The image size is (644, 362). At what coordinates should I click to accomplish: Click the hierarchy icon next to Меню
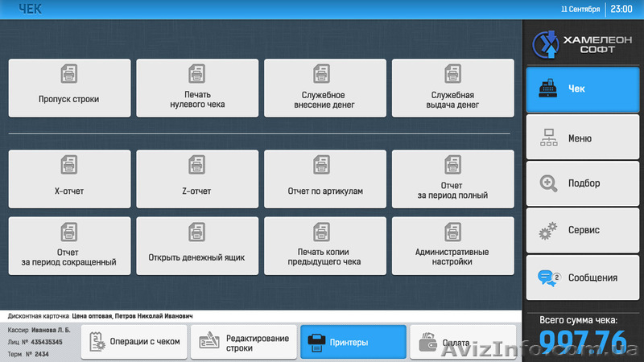pos(548,138)
